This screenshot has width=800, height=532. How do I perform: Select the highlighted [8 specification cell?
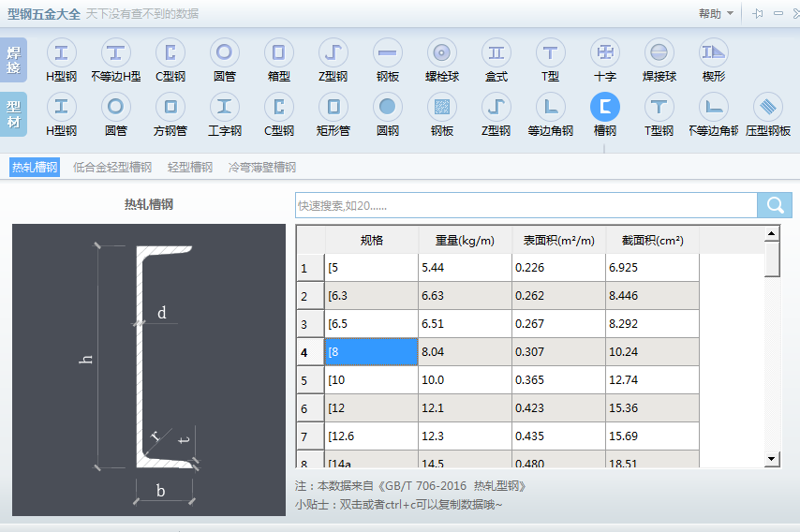pyautogui.click(x=371, y=352)
